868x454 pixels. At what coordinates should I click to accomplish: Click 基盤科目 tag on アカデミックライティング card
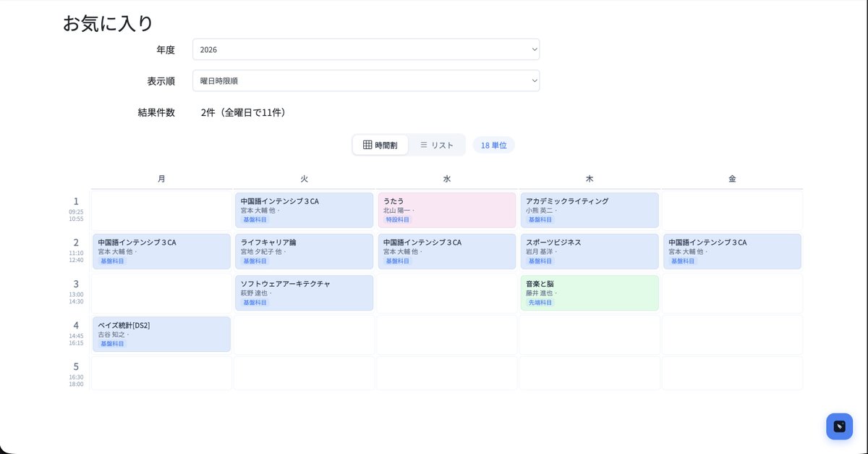point(540,219)
